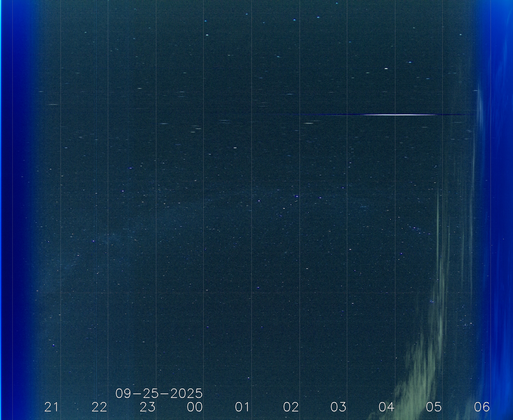This screenshot has height=420, width=513.
Task: Click the bright white star dash above 04
Action: coord(386,69)
